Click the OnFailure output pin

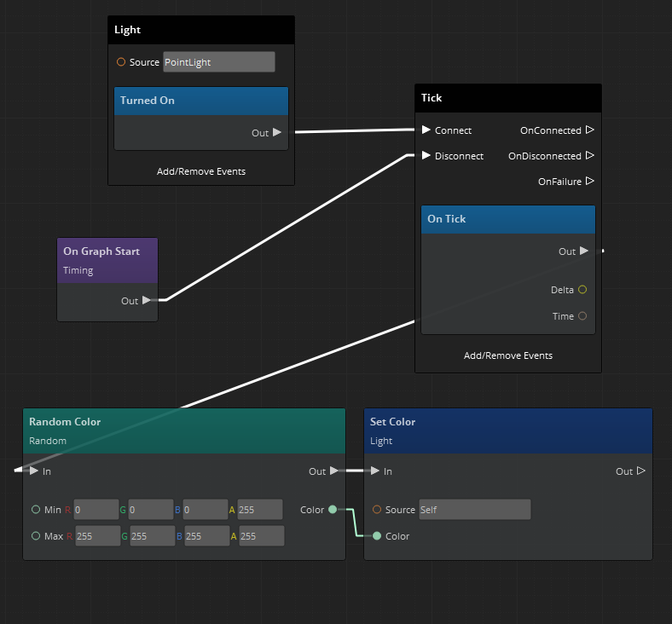tap(590, 182)
